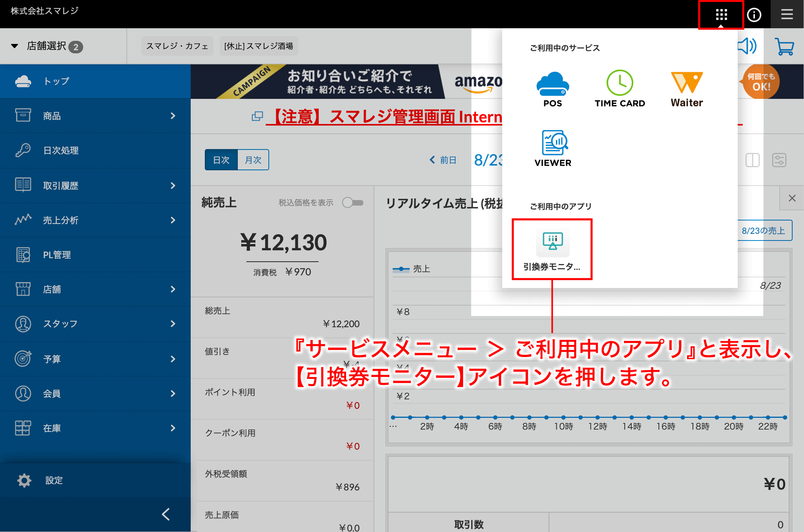Click the 何回でもOK! badge
Screen dimensions: 804x532
click(760, 82)
